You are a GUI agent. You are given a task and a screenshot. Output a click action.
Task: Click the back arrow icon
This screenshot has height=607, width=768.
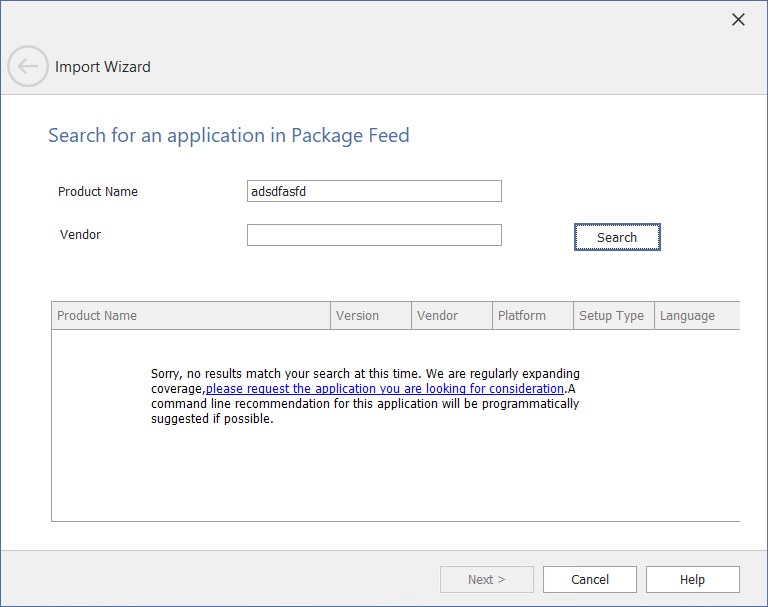click(27, 67)
